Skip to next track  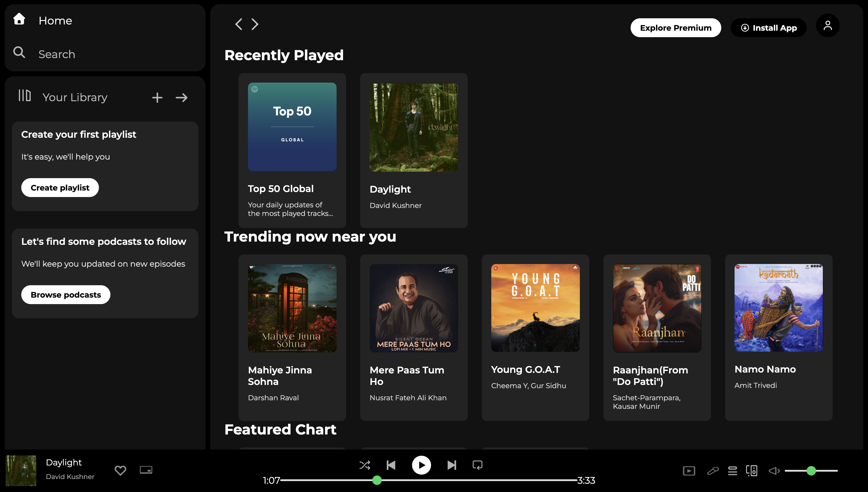452,465
